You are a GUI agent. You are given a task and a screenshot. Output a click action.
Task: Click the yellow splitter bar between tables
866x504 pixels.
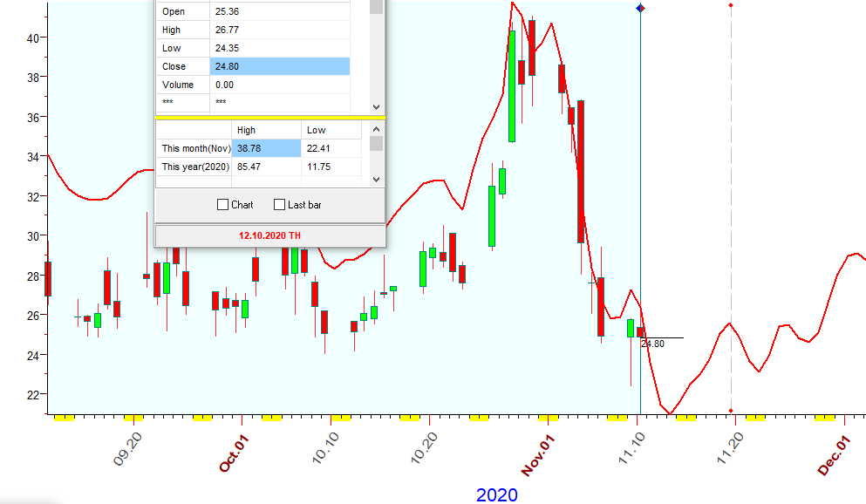point(269,117)
